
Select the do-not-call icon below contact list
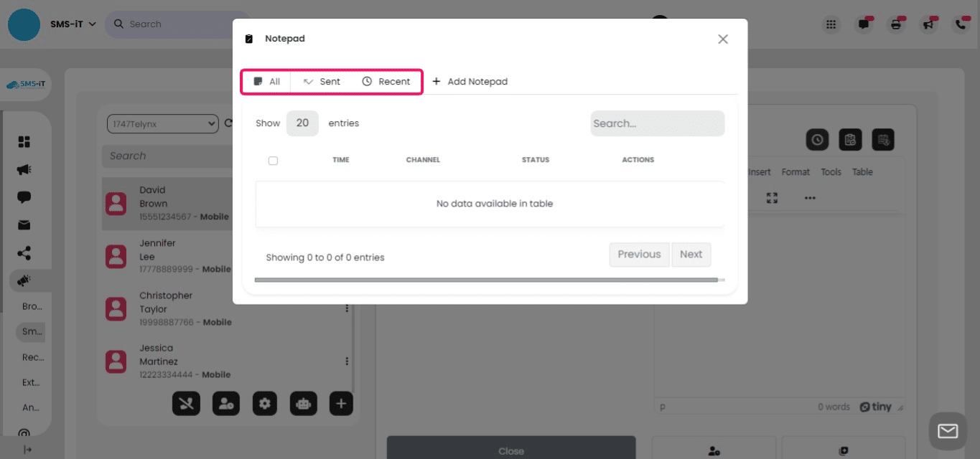[x=186, y=403]
